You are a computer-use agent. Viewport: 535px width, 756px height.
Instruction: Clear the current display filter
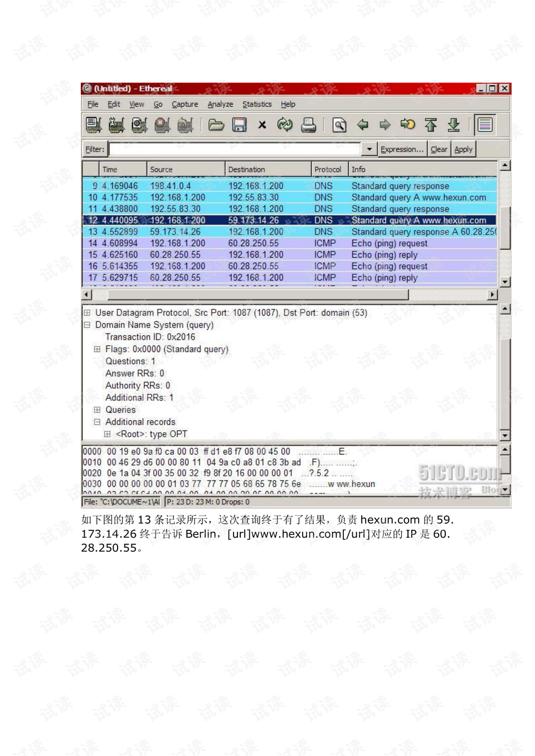(x=439, y=149)
